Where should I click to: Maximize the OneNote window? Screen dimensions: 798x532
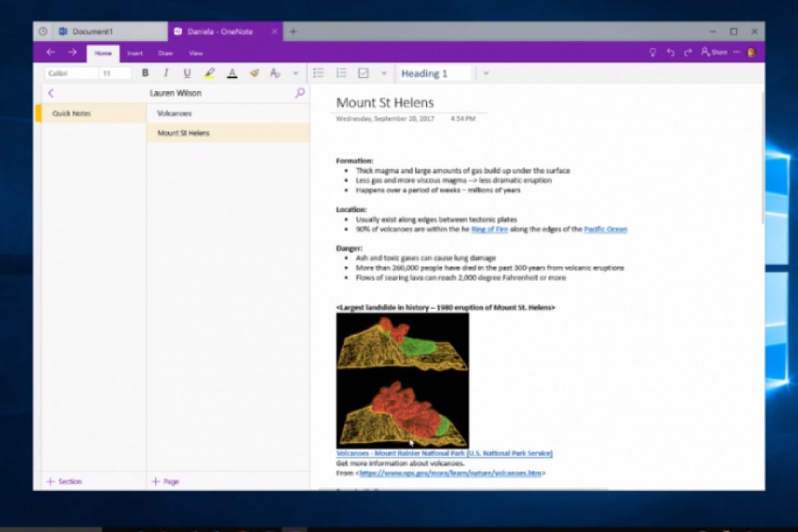click(x=733, y=31)
